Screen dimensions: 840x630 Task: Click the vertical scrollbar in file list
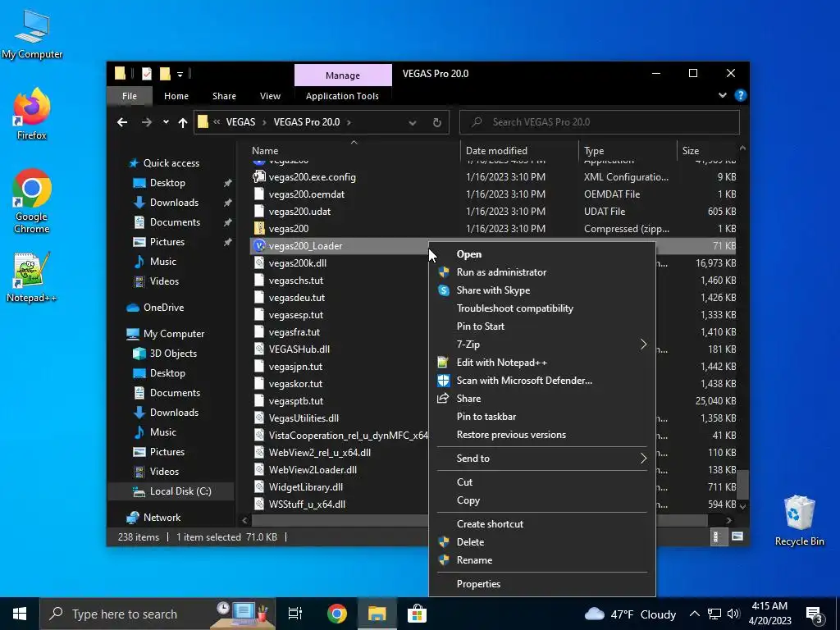tap(742, 483)
